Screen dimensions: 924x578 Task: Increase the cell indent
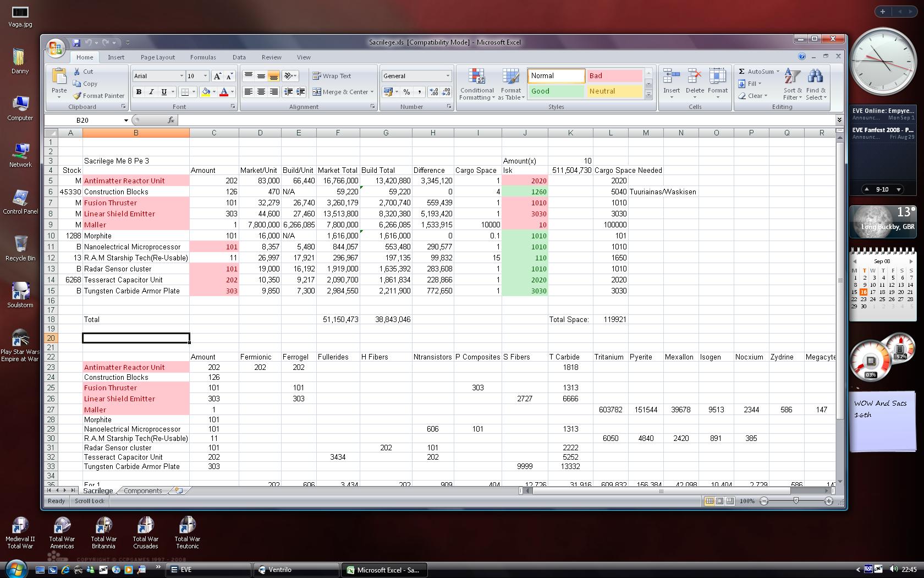click(x=300, y=92)
